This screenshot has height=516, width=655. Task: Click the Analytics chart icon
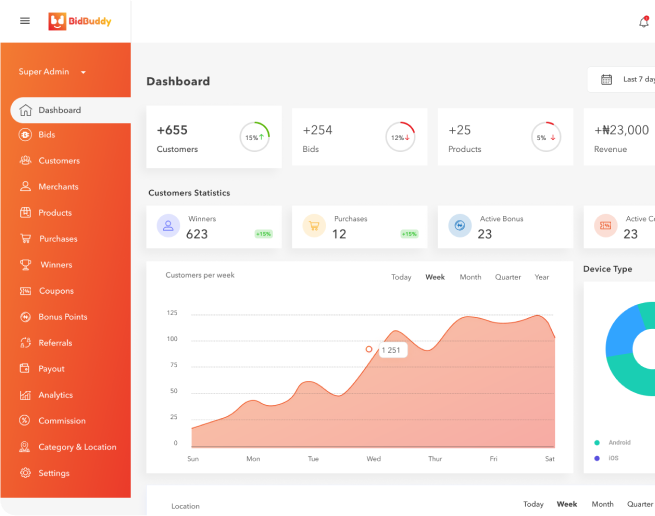[25, 395]
